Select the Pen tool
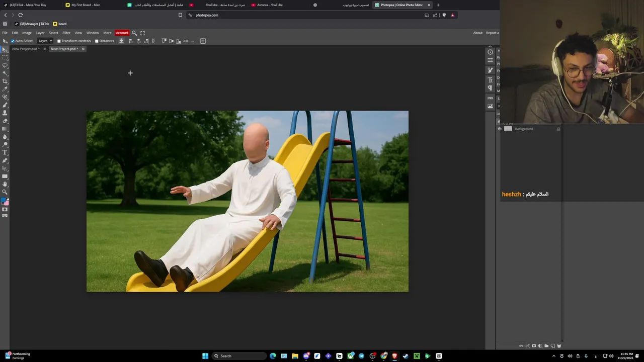 [x=5, y=160]
